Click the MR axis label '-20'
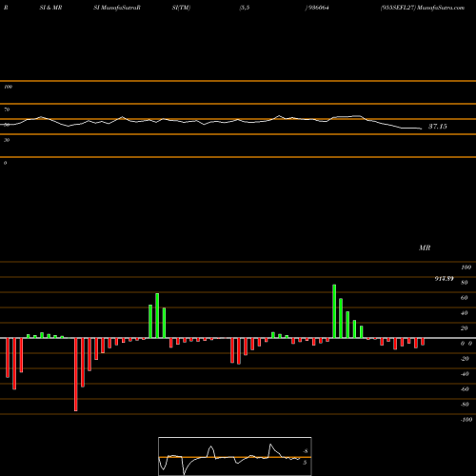 pyautogui.click(x=465, y=359)
